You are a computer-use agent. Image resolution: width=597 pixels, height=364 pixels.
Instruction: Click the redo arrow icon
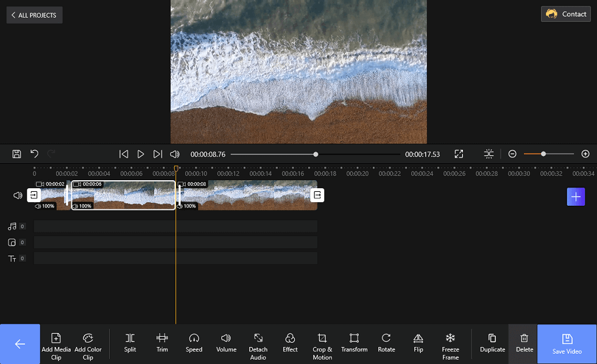point(51,153)
